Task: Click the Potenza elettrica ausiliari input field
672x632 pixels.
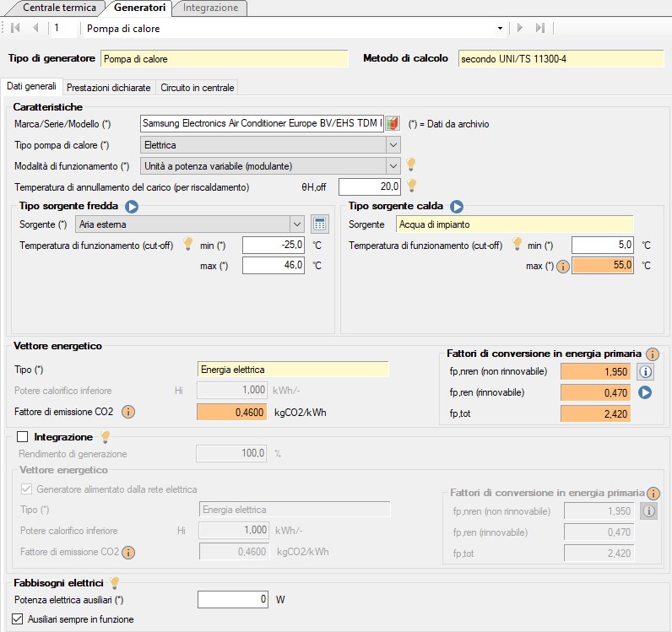Action: coord(233,600)
